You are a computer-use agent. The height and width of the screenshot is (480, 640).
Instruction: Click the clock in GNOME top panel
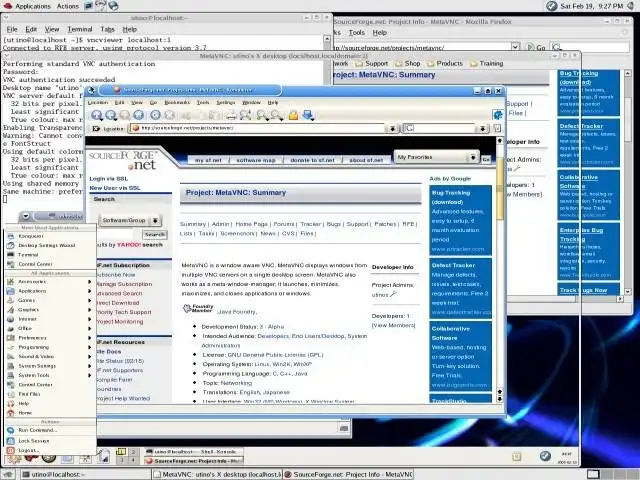click(x=591, y=6)
